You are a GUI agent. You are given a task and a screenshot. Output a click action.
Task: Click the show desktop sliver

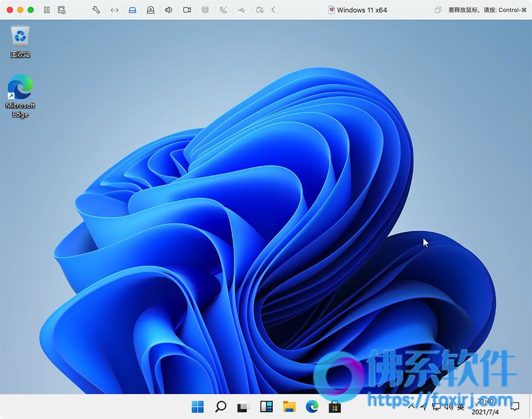530,406
